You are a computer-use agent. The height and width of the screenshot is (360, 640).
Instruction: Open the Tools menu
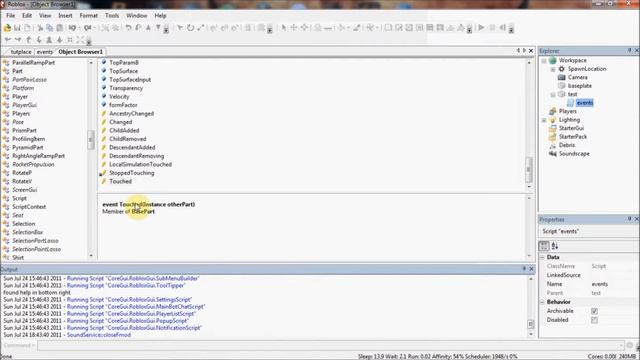[112, 16]
